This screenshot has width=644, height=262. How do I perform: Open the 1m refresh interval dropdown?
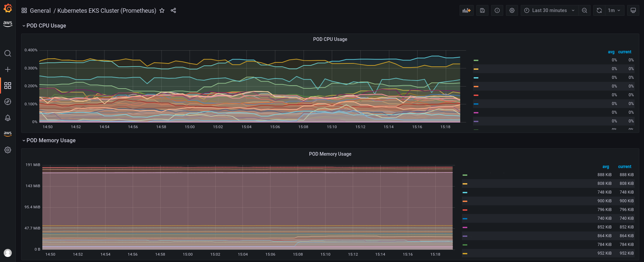point(614,10)
